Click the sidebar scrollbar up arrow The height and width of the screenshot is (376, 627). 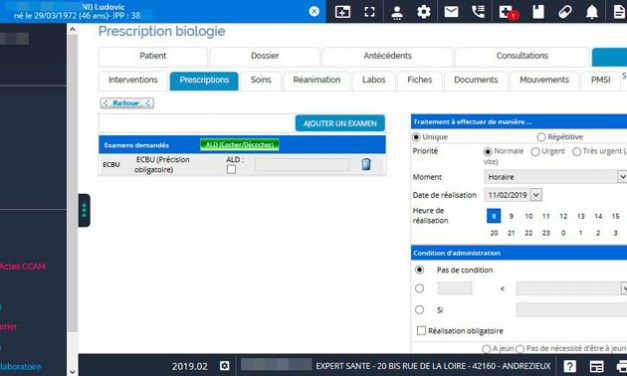pos(72,29)
